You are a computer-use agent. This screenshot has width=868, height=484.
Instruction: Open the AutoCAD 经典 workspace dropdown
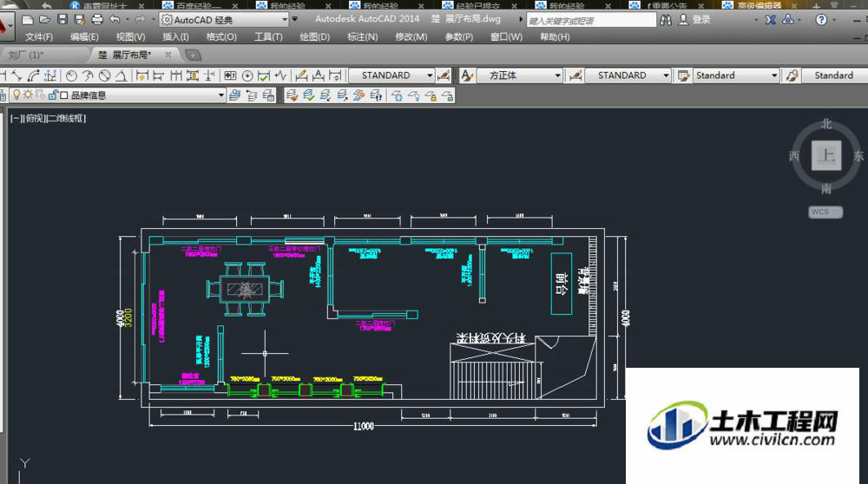(x=285, y=19)
